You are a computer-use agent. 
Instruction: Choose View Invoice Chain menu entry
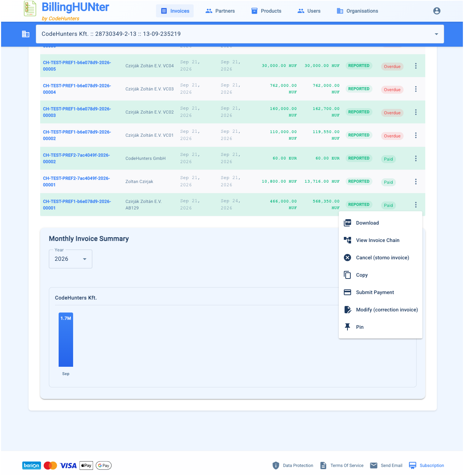(x=380, y=240)
